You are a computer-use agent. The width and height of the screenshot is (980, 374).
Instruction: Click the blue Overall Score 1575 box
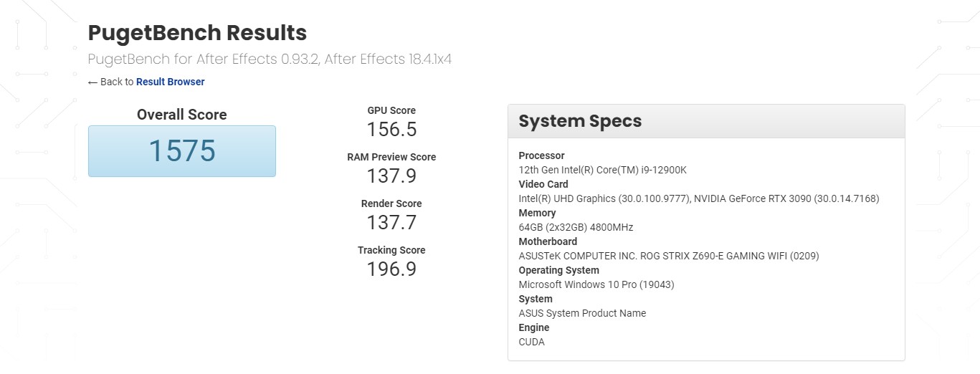(181, 151)
